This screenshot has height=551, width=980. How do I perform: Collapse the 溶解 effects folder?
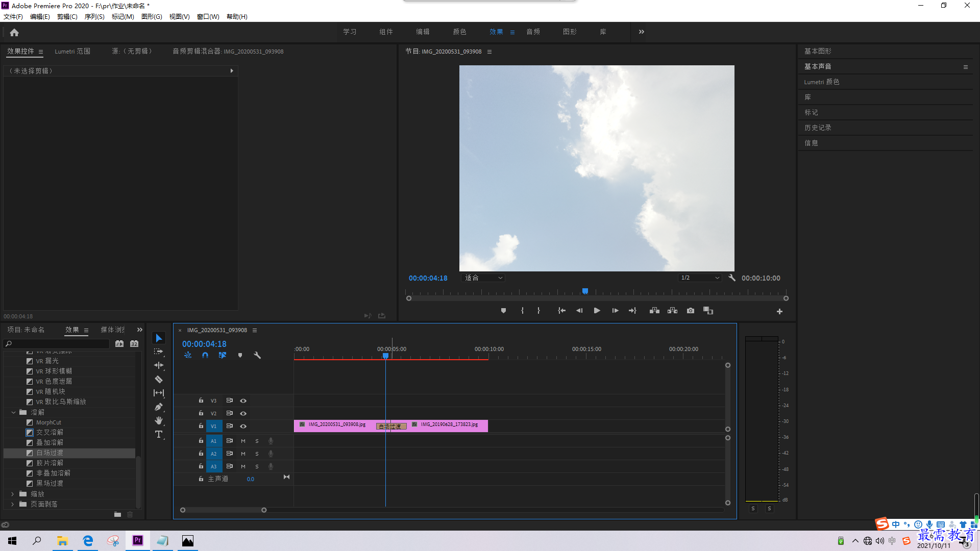click(13, 412)
